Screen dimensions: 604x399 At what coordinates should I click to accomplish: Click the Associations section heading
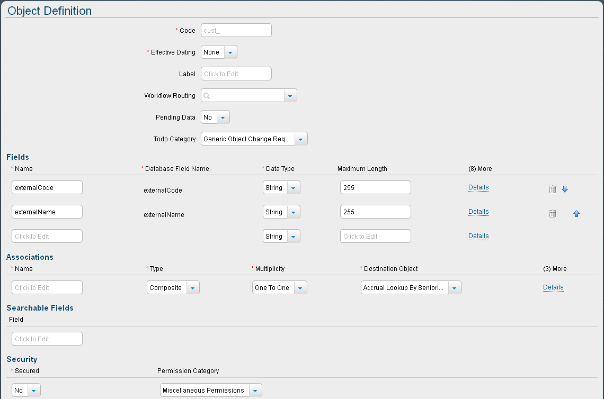(30, 257)
